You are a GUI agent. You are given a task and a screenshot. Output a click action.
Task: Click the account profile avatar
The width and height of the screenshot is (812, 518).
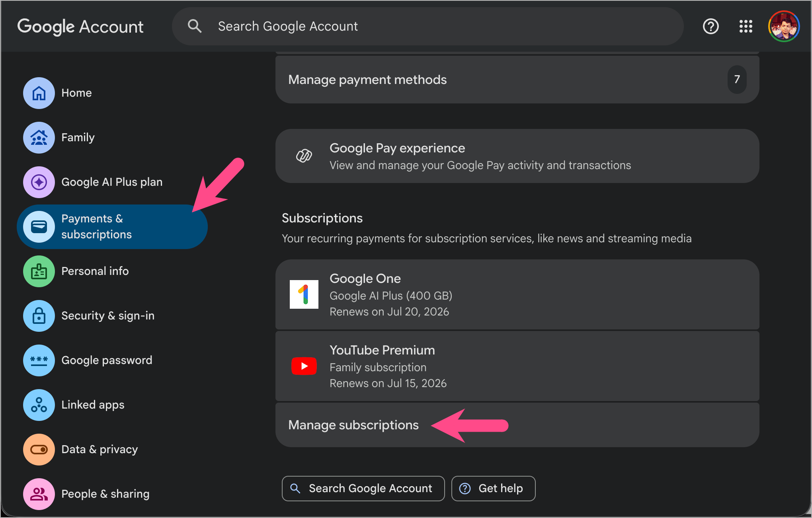(x=784, y=26)
